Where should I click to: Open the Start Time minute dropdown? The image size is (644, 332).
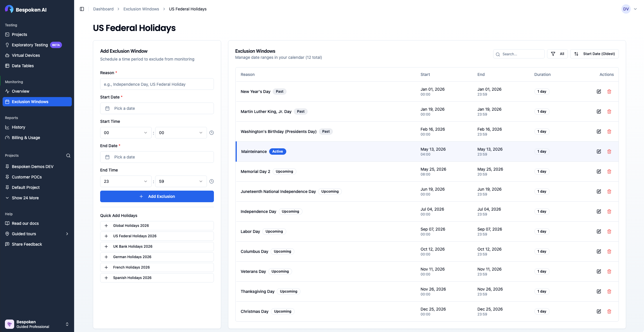181,133
